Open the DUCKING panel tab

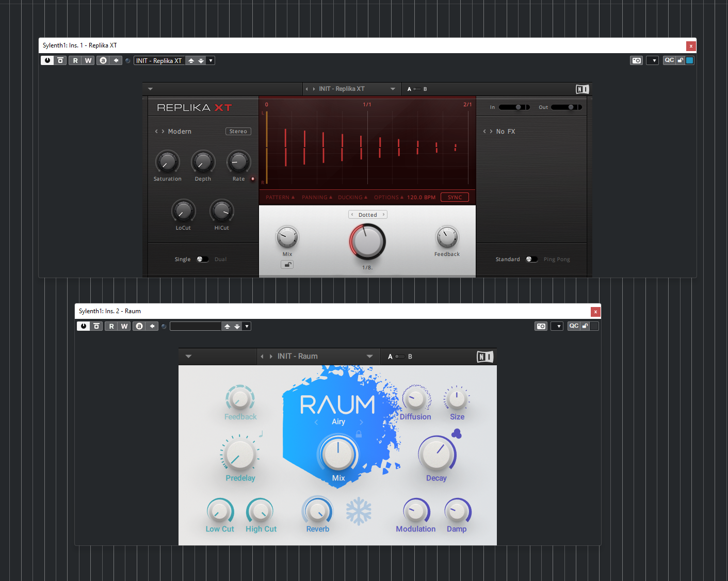pos(353,198)
